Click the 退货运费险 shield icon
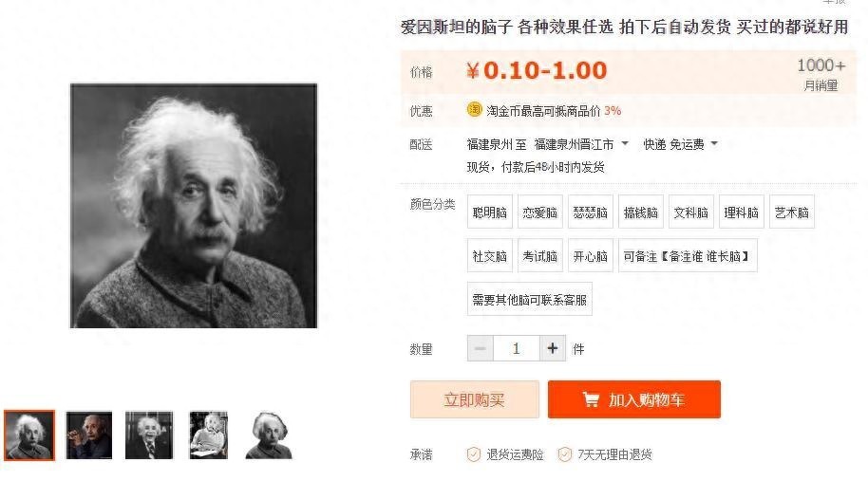The image size is (868, 481). [473, 454]
